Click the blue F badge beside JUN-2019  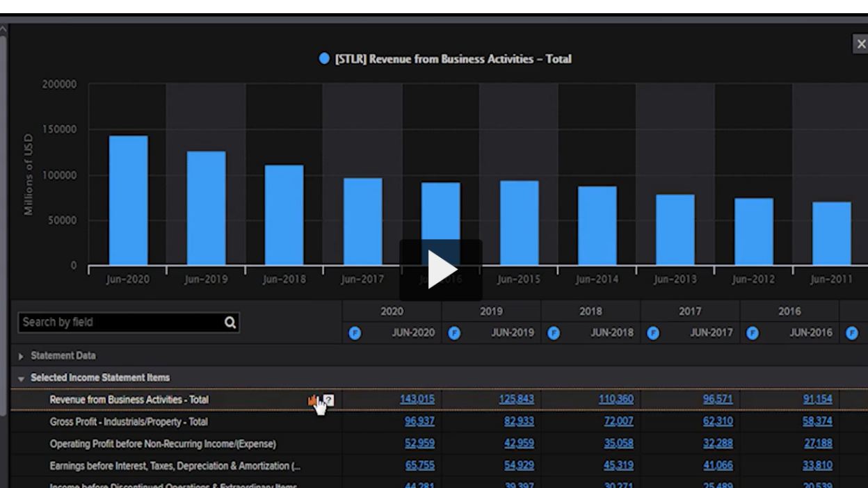coord(454,332)
